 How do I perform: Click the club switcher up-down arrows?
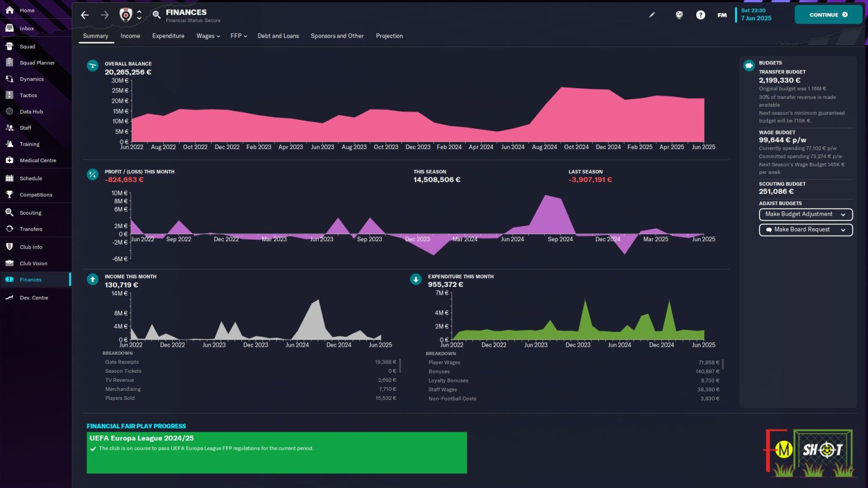coord(140,15)
